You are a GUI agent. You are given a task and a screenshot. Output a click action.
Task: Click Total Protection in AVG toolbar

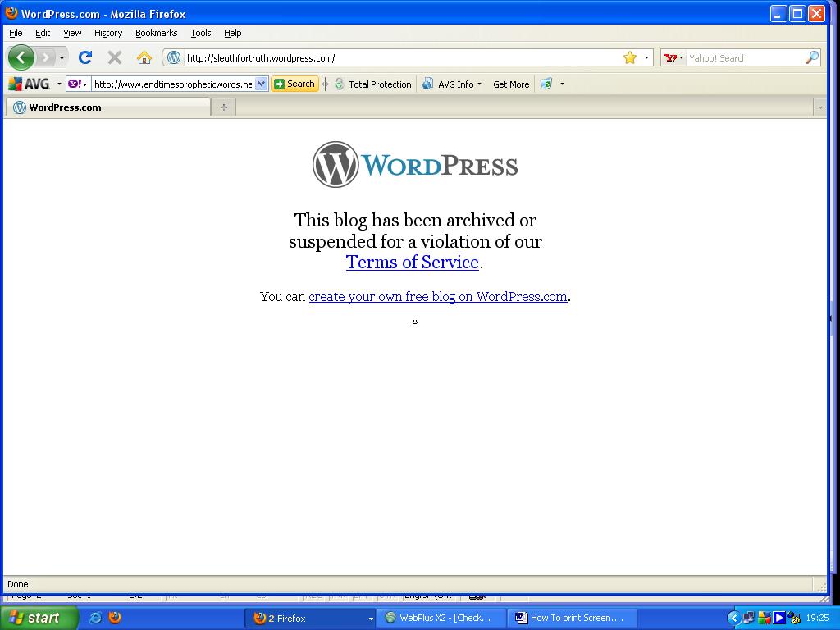pyautogui.click(x=380, y=84)
